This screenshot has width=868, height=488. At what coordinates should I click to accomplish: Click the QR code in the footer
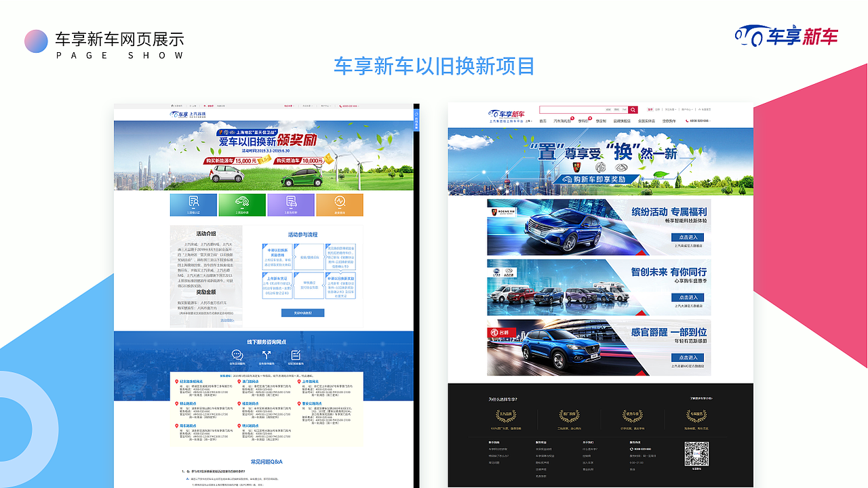click(696, 454)
